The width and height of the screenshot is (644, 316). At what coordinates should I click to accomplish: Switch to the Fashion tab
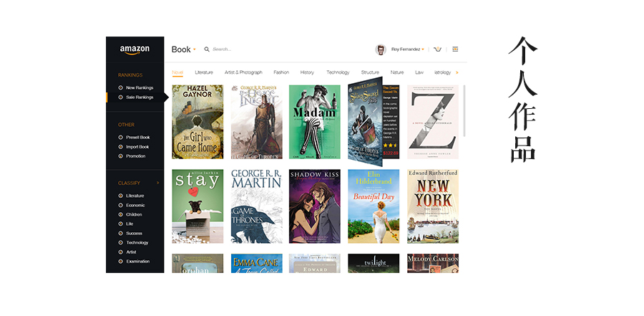click(281, 72)
